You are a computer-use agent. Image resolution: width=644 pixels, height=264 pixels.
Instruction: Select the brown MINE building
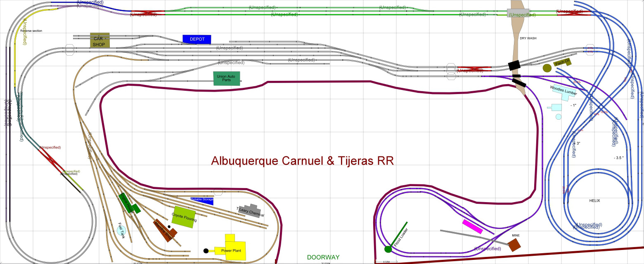click(514, 244)
